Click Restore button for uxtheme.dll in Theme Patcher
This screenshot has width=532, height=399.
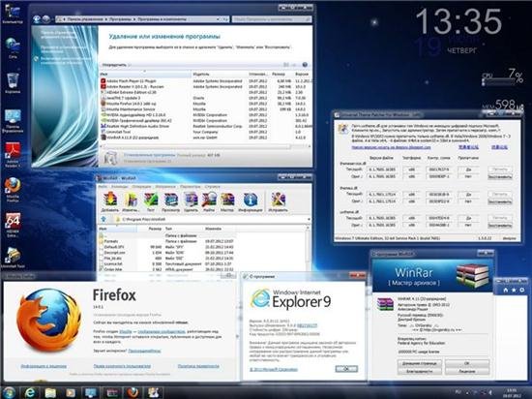(x=500, y=225)
